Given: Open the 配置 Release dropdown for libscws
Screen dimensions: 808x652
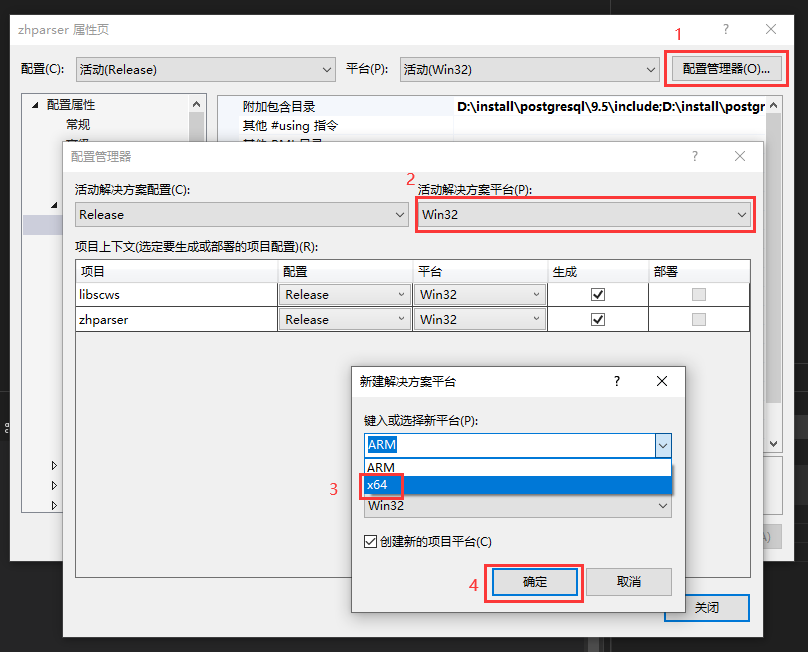Looking at the screenshot, I should point(345,295).
